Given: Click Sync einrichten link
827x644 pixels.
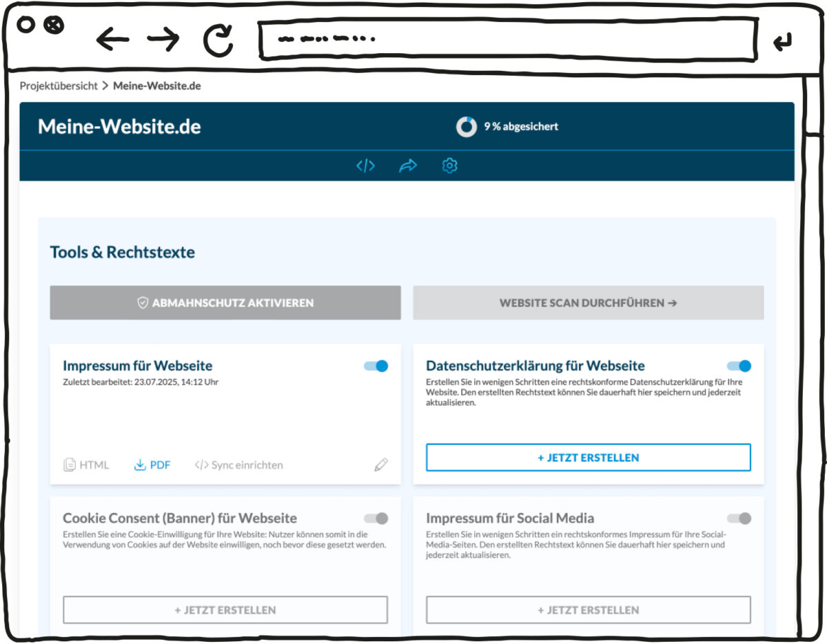Looking at the screenshot, I should point(239,465).
